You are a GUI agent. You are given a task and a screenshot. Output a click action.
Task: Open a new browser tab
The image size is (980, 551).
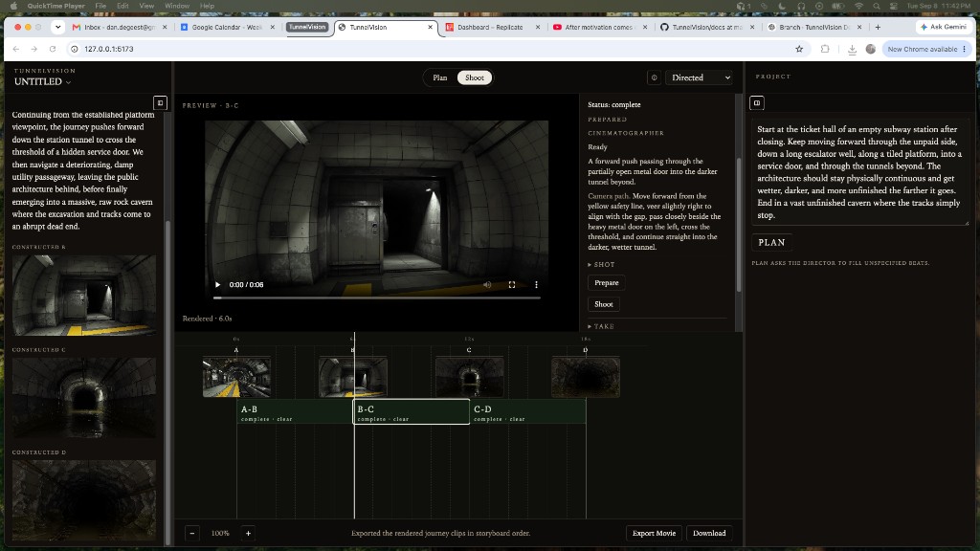click(879, 27)
